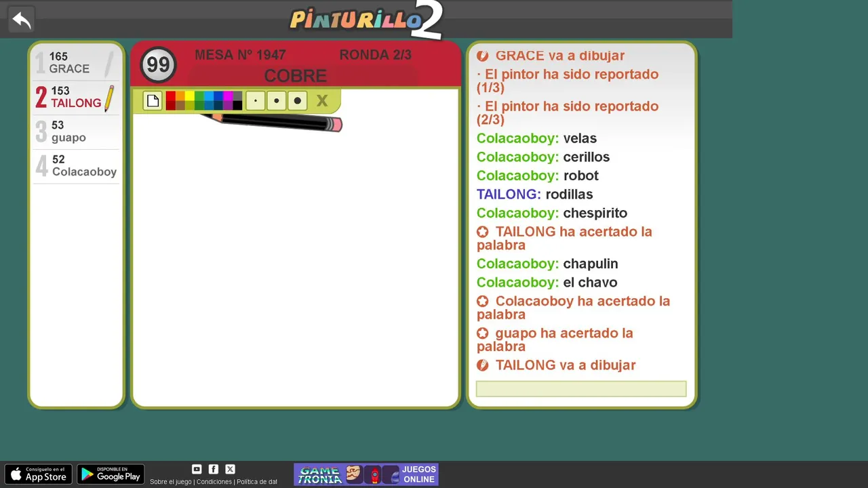Pick the dark red color swatch
The height and width of the screenshot is (488, 868).
(x=171, y=105)
